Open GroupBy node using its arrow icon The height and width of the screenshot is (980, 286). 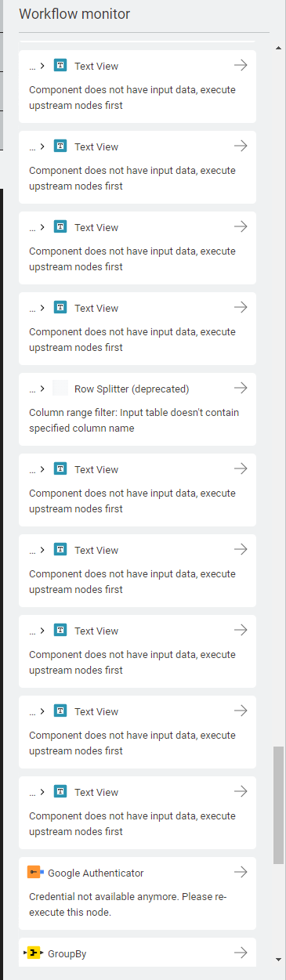(241, 953)
